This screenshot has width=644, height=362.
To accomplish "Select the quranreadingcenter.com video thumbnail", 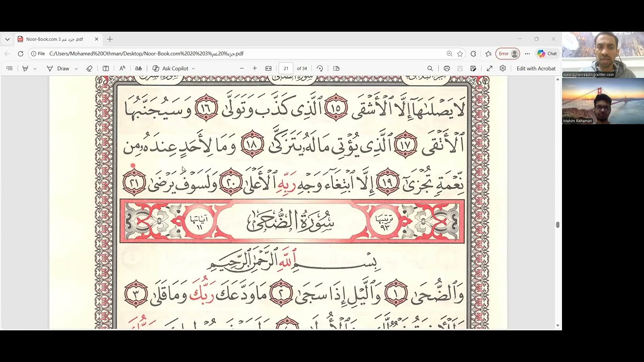I will click(x=603, y=55).
